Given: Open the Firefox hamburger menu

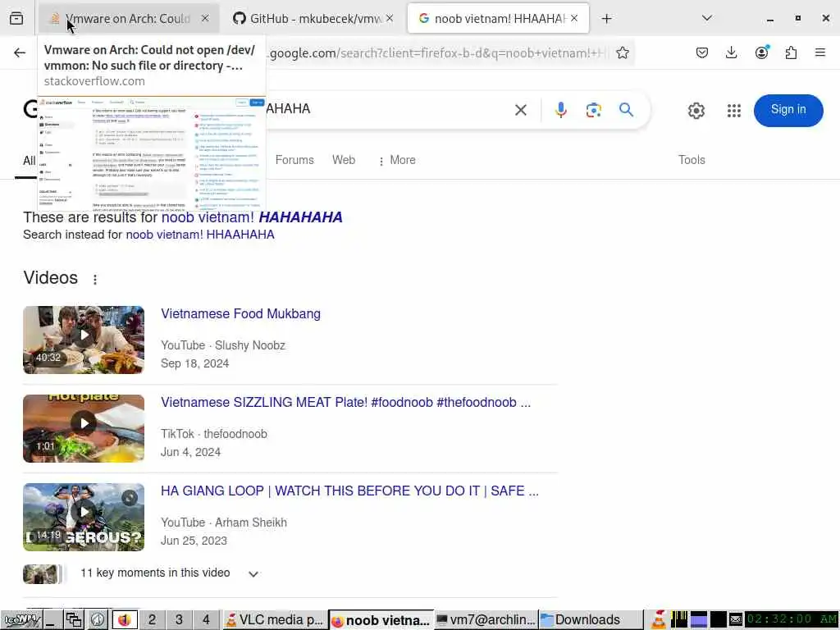Looking at the screenshot, I should [820, 52].
